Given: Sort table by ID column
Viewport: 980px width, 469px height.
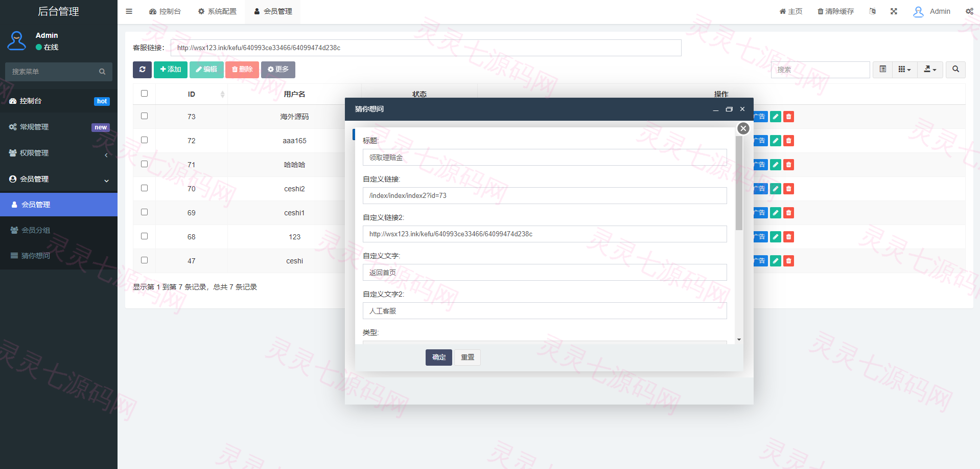Looking at the screenshot, I should click(192, 94).
